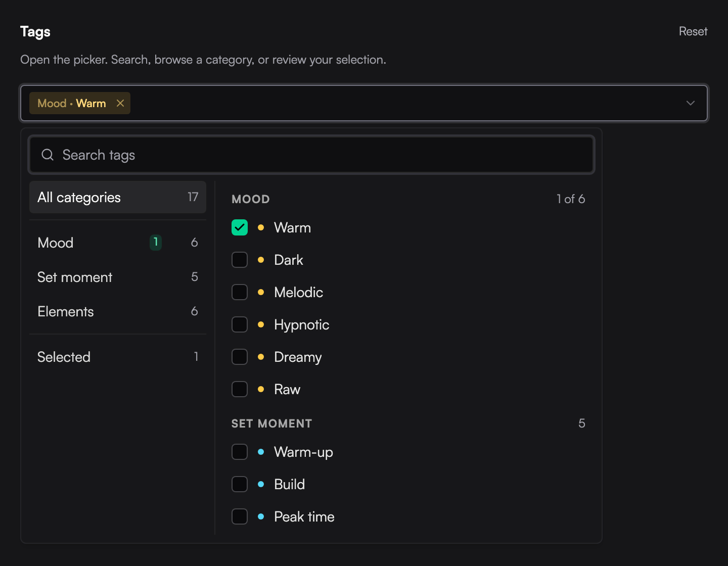Check the Raw tag checkbox
This screenshot has height=566, width=728.
click(x=240, y=389)
